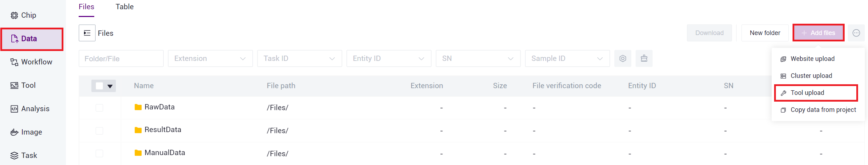Open the RawData folder
Screen dimensions: 868x165
pyautogui.click(x=159, y=107)
